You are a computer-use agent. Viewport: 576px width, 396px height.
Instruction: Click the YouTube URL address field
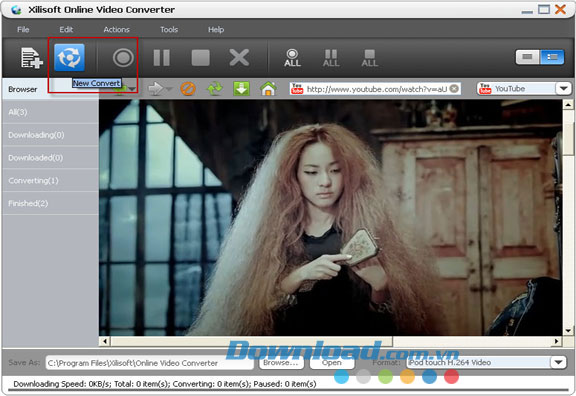375,89
